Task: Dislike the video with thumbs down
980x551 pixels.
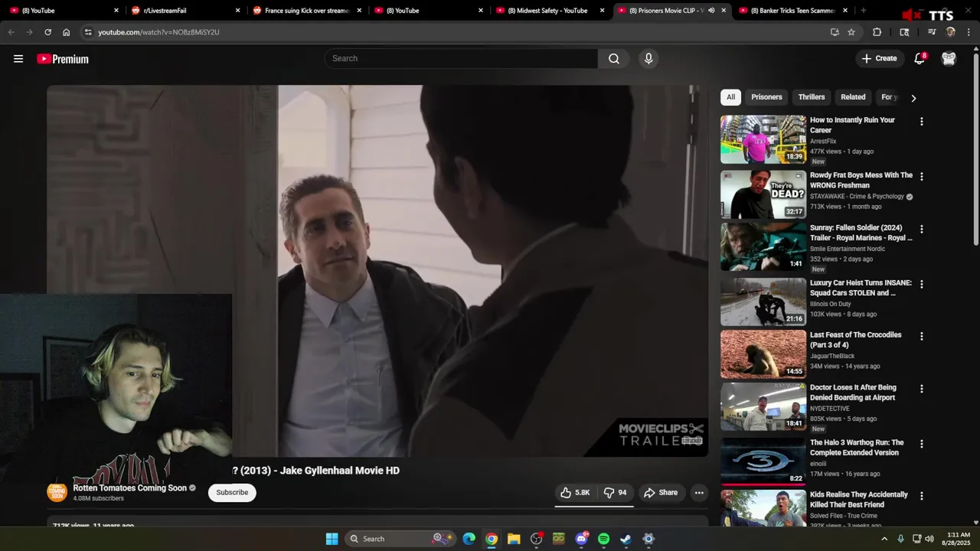Action: (x=616, y=493)
